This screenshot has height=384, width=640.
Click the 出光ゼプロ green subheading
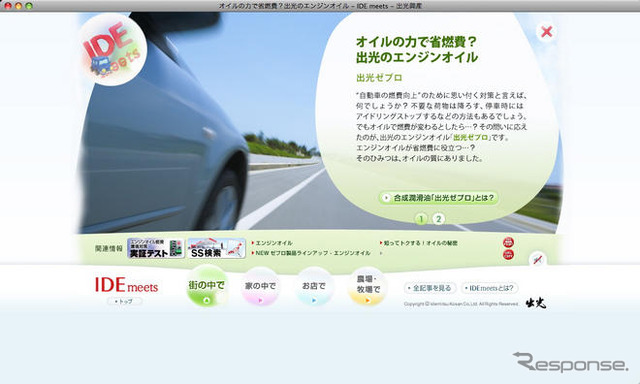(379, 78)
